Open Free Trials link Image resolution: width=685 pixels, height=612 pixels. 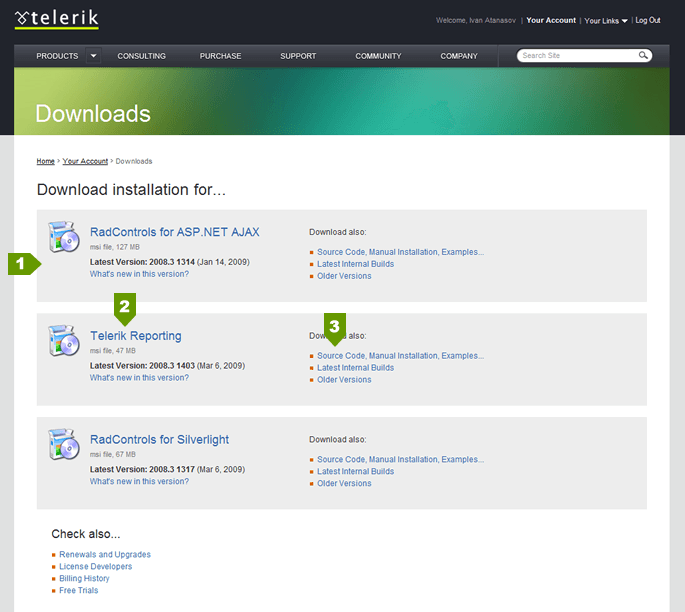click(79, 590)
